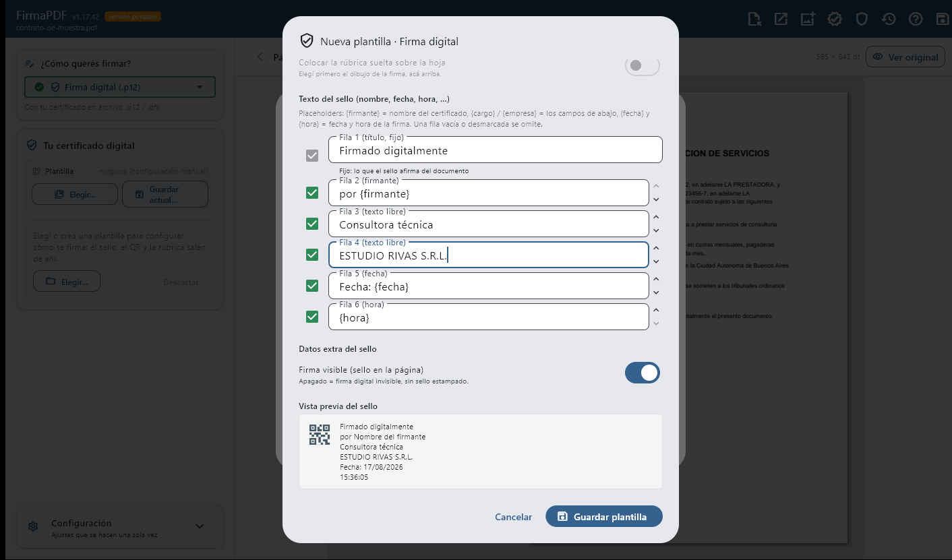
Task: Click the Descartar link
Action: click(181, 282)
